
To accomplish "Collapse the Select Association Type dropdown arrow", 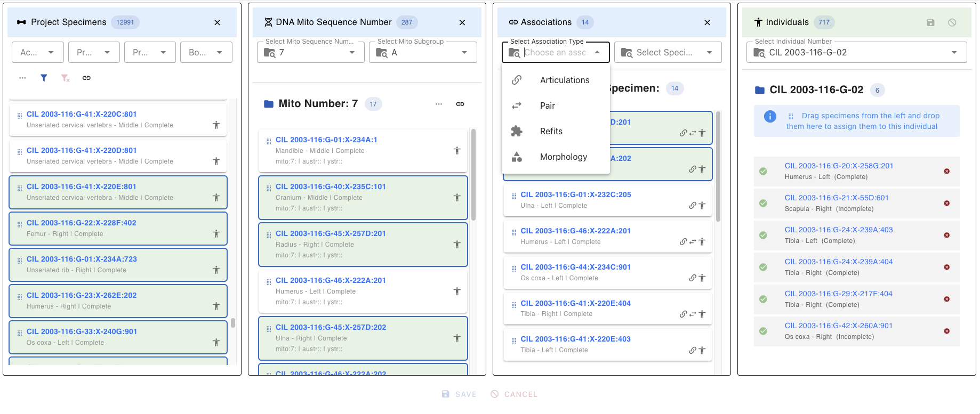I will [x=597, y=52].
